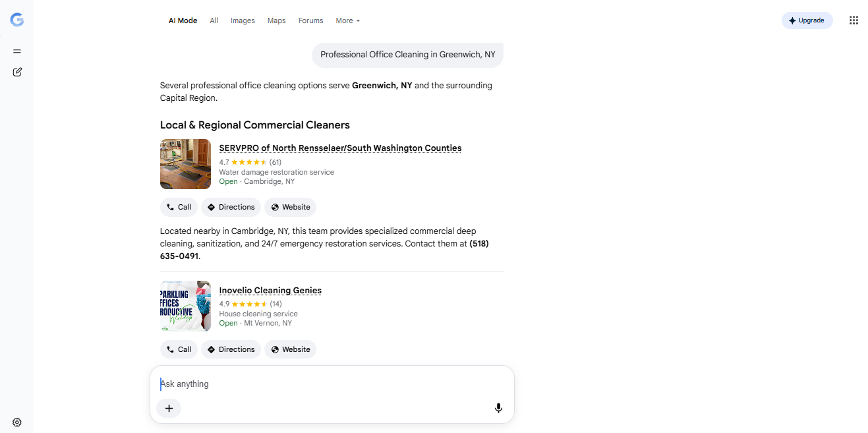Focus the Ask anything input field
868x433 pixels.
coord(332,384)
